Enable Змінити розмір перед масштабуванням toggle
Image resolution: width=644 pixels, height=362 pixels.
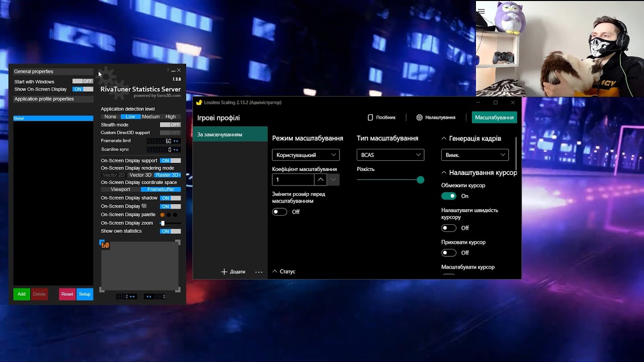tap(280, 212)
